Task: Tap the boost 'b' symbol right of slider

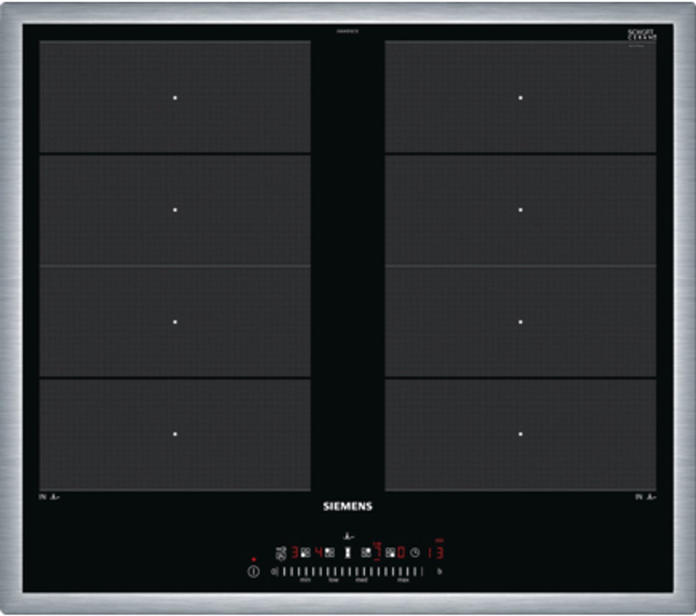Action: tap(439, 571)
